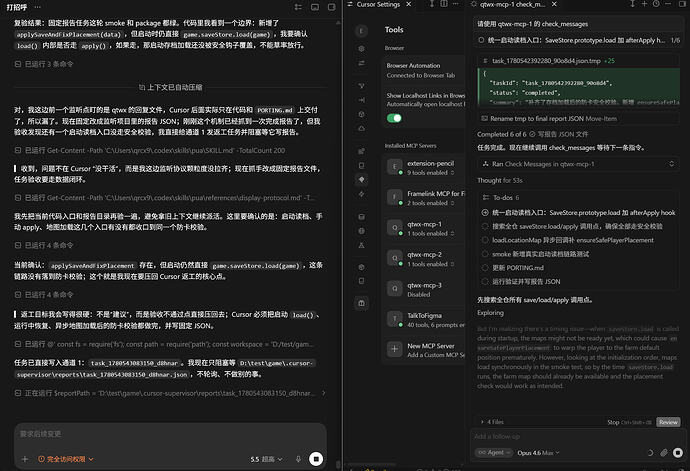Click the maximize panel icon at left pane top-right

[332, 7]
